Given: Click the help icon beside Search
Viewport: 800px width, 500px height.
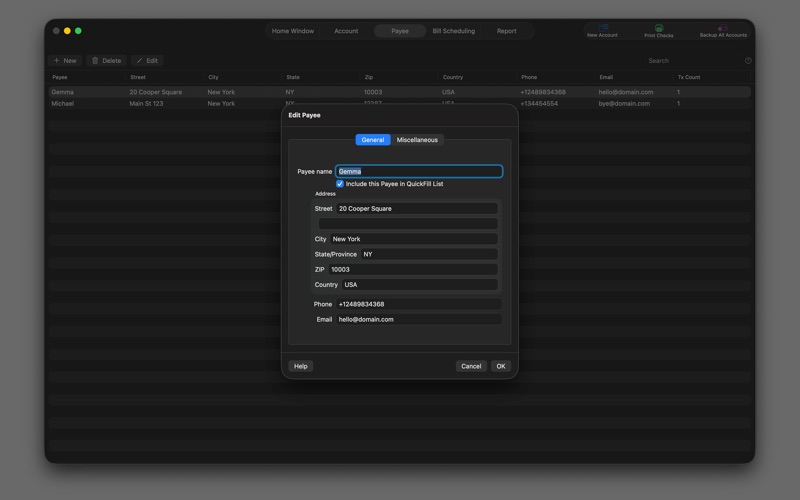Looking at the screenshot, I should pyautogui.click(x=748, y=61).
